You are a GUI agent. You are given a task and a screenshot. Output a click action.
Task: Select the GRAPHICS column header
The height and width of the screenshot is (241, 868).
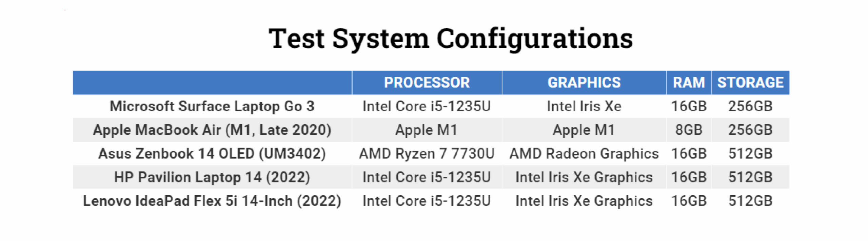584,83
